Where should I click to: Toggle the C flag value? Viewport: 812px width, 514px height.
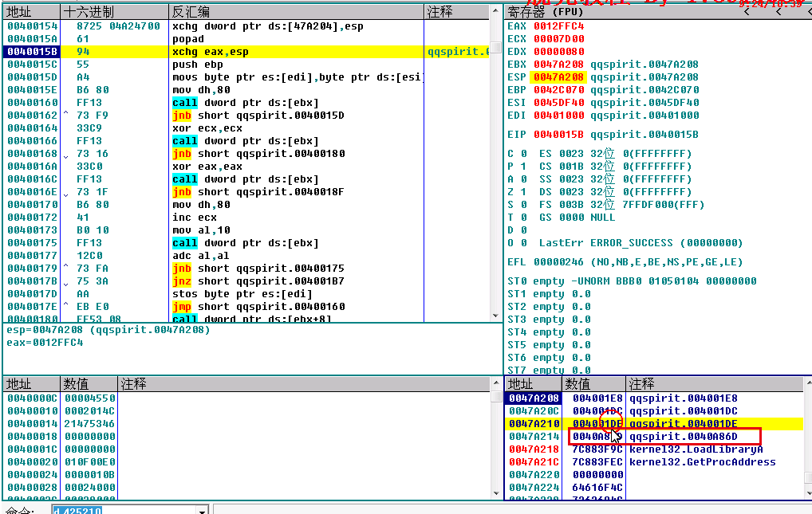[x=523, y=154]
